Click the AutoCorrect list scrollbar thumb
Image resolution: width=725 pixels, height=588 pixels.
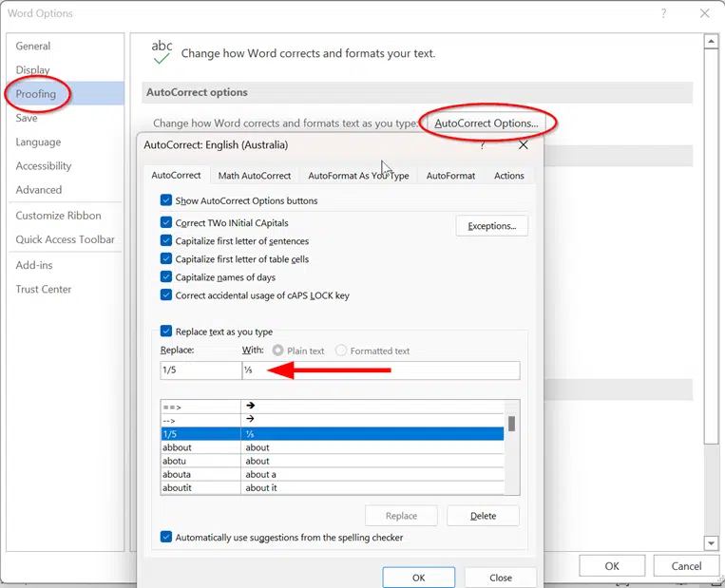point(511,424)
